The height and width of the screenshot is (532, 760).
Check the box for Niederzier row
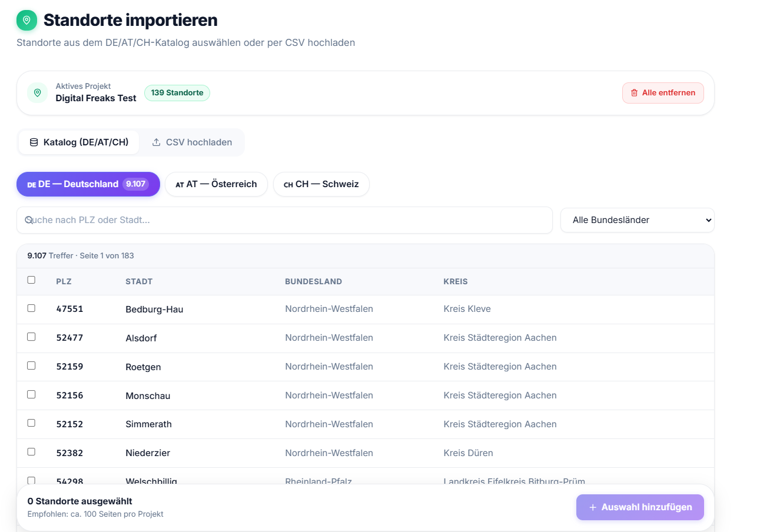pyautogui.click(x=31, y=452)
